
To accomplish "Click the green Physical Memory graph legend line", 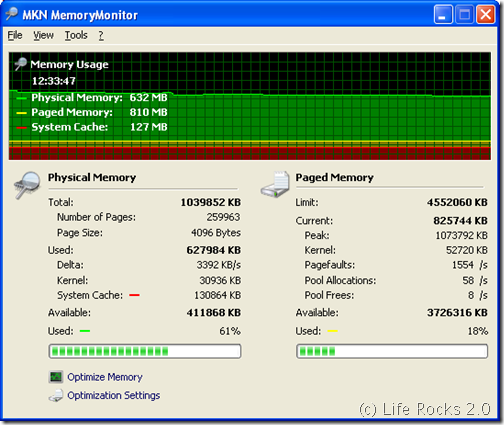I will tap(21, 98).
